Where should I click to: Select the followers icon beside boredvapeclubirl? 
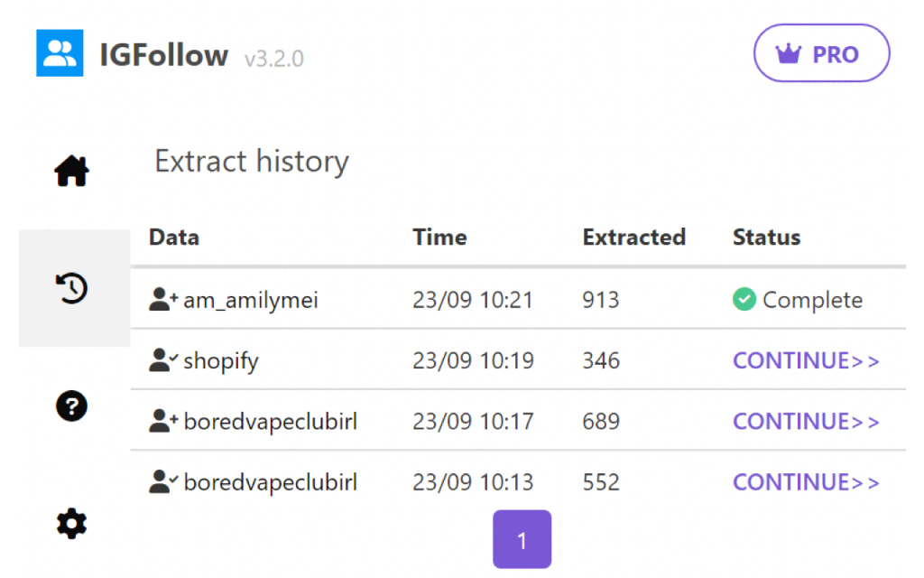pyautogui.click(x=161, y=421)
